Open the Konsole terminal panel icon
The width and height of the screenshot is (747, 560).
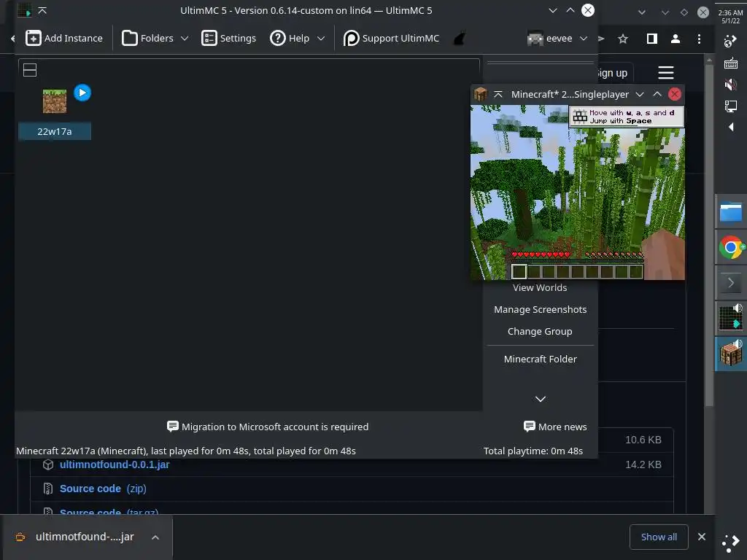click(731, 283)
